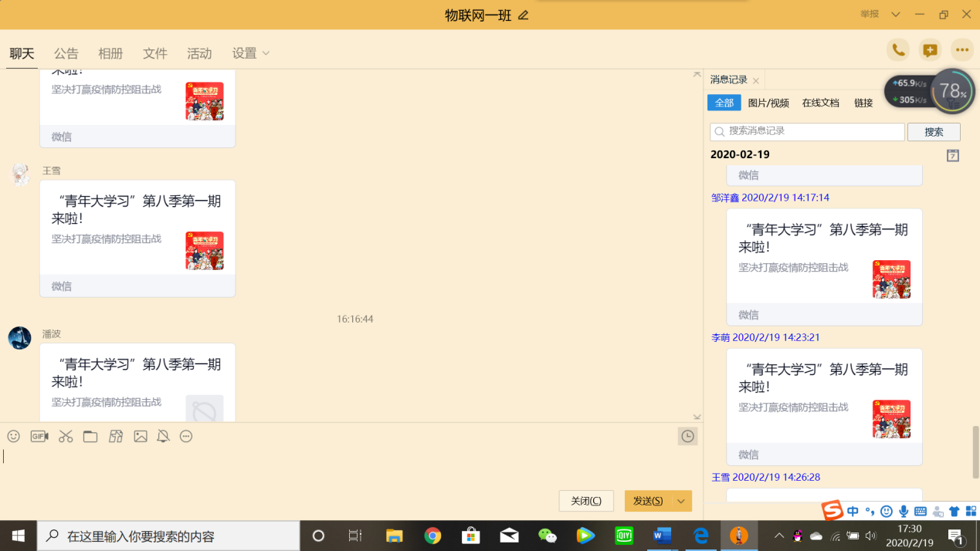Open the GIF sticker panel

click(39, 436)
